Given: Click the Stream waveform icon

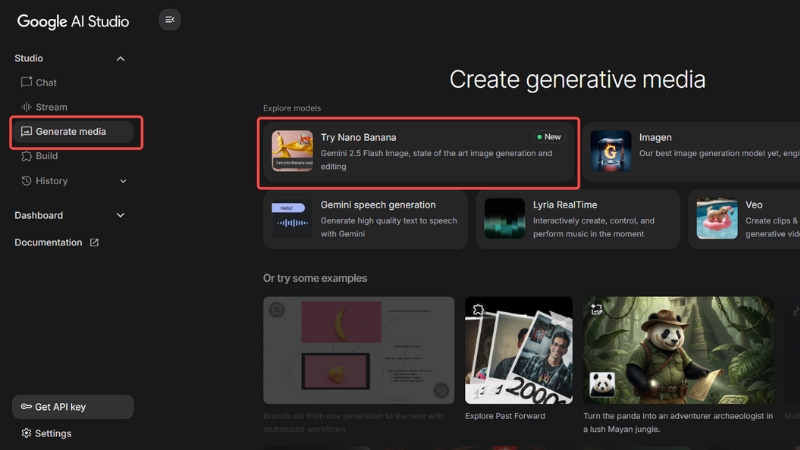Looking at the screenshot, I should click(27, 107).
